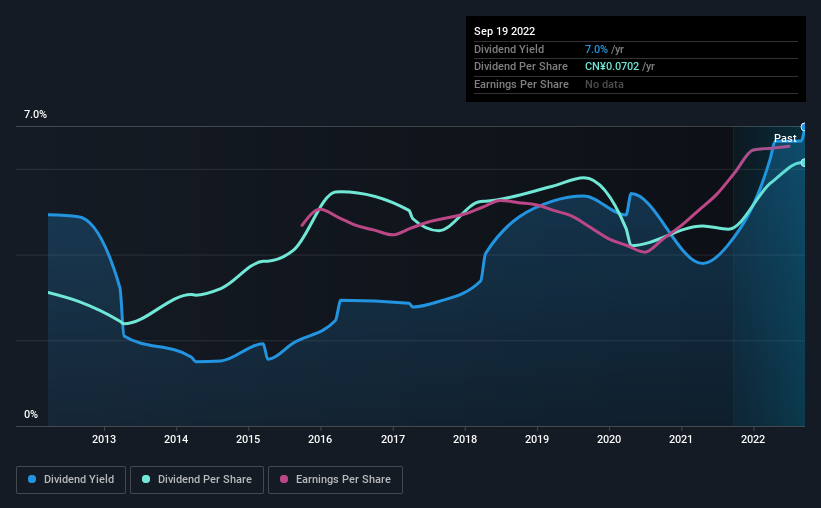Image resolution: width=821 pixels, height=508 pixels.
Task: Click the 7.0% y-axis label
Action: click(36, 115)
